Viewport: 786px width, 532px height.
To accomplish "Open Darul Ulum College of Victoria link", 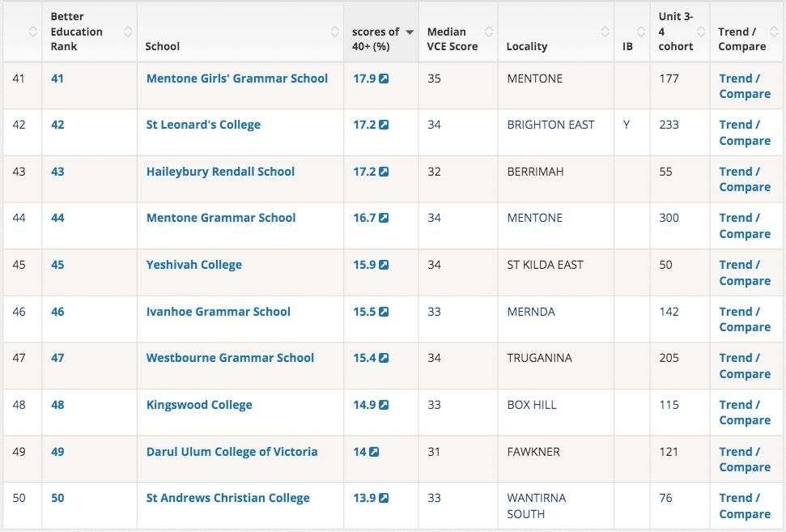I will point(232,452).
